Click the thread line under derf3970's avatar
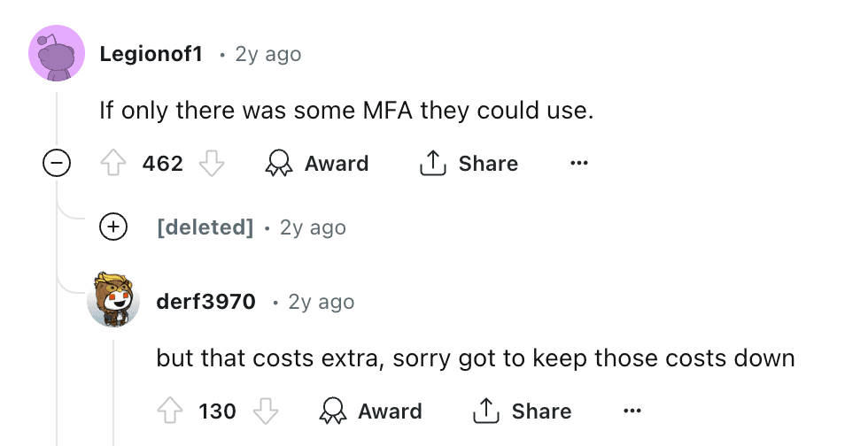 tap(113, 389)
